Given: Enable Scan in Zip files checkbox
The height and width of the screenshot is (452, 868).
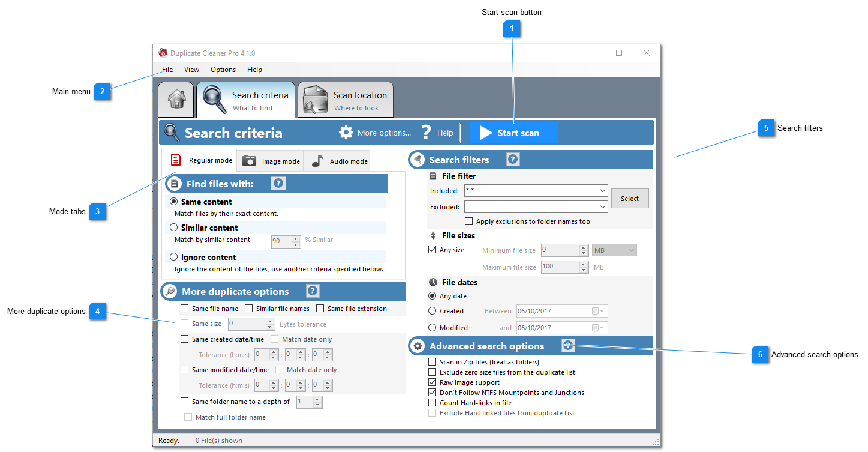Looking at the screenshot, I should [x=433, y=362].
